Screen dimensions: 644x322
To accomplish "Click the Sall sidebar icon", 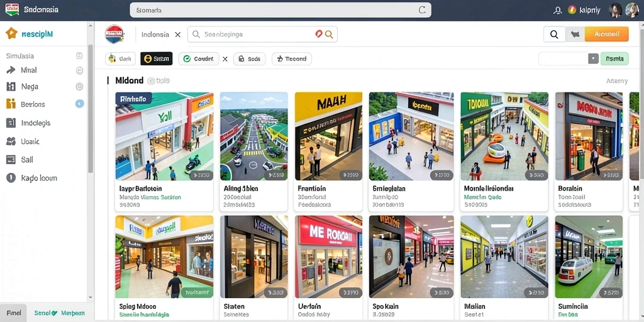I will pyautogui.click(x=11, y=160).
